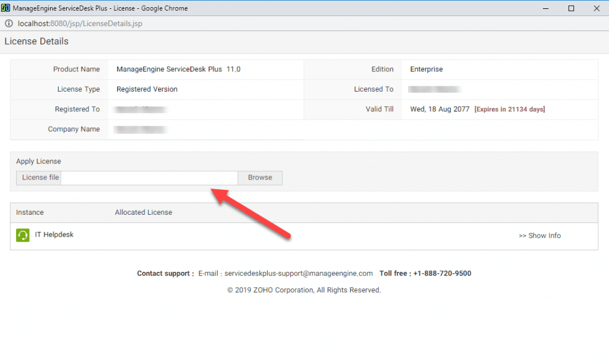Screen dimensions: 609x364
Task: Click the IT Helpdesk headset icon
Action: (23, 235)
